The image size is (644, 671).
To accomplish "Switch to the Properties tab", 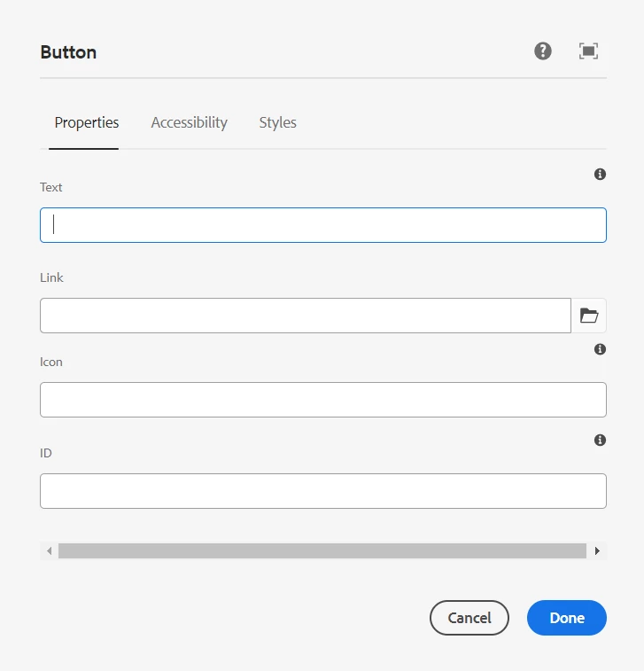I will point(87,123).
